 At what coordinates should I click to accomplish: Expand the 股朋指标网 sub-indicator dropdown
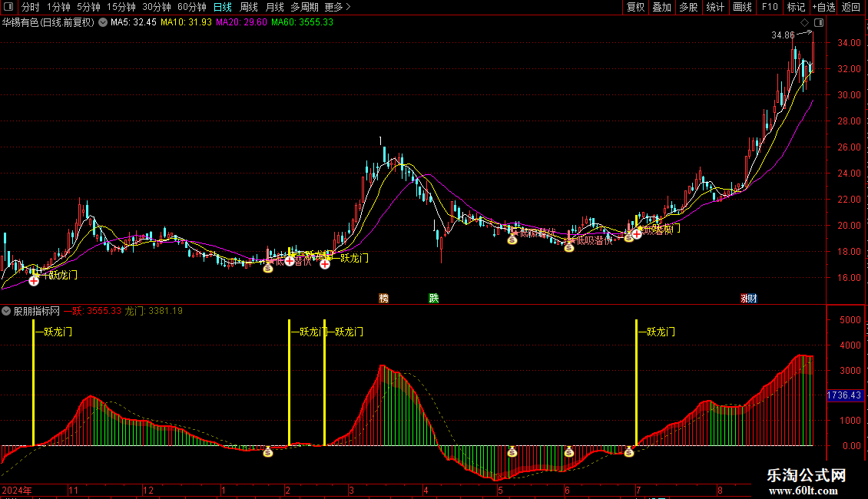pyautogui.click(x=7, y=311)
